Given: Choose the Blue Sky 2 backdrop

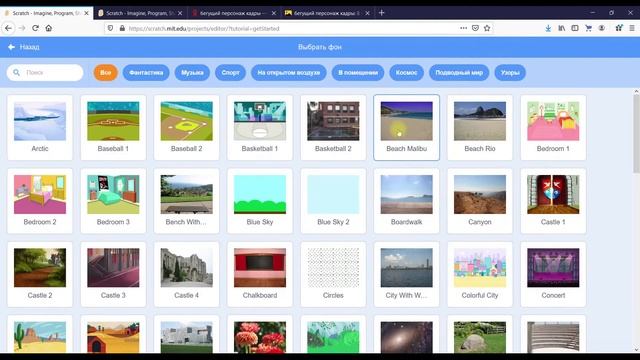Looking at the screenshot, I should tap(333, 201).
